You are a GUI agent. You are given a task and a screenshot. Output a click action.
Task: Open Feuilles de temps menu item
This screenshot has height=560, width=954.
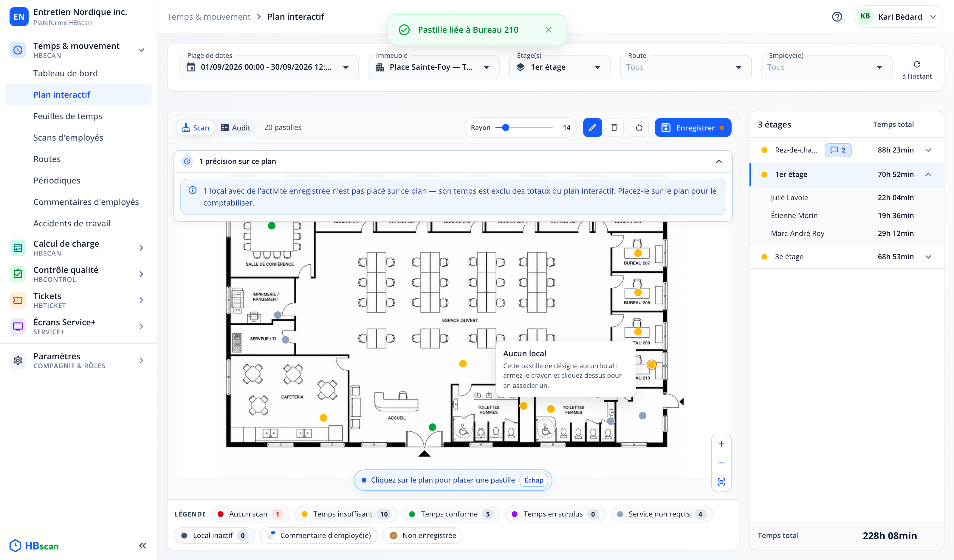click(78, 116)
